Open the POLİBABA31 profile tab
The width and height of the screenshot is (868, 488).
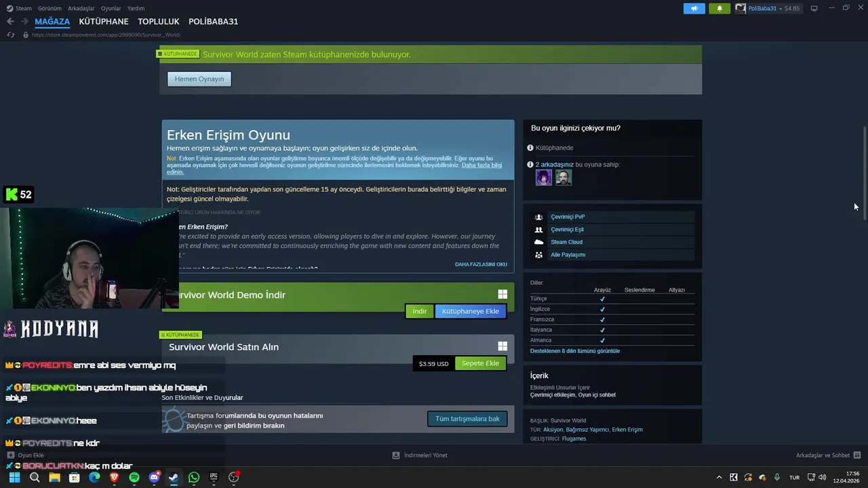point(213,21)
